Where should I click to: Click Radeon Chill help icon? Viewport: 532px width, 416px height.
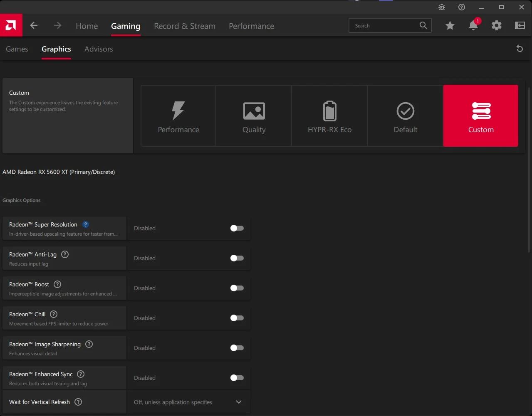coord(54,314)
